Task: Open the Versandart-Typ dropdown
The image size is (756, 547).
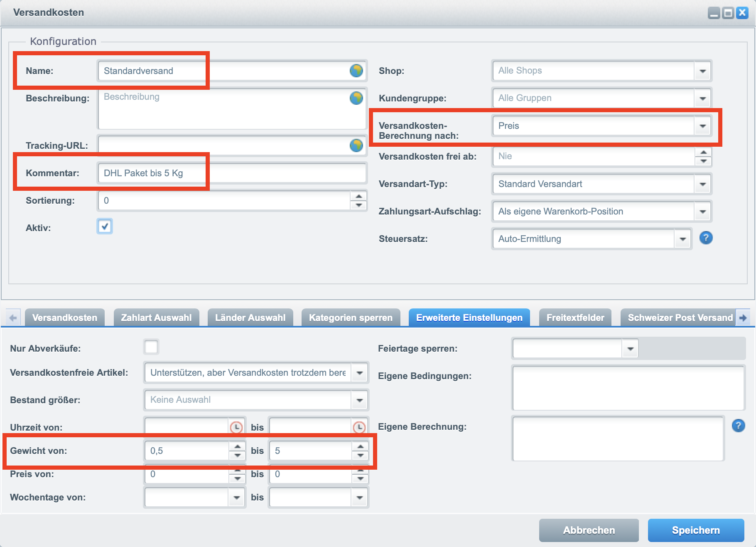Action: 702,184
